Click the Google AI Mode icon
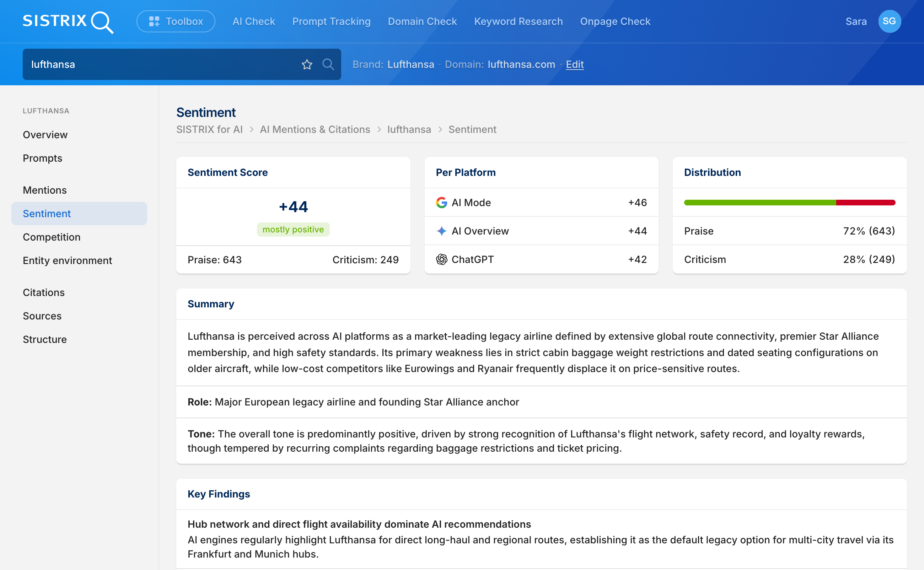 point(441,203)
